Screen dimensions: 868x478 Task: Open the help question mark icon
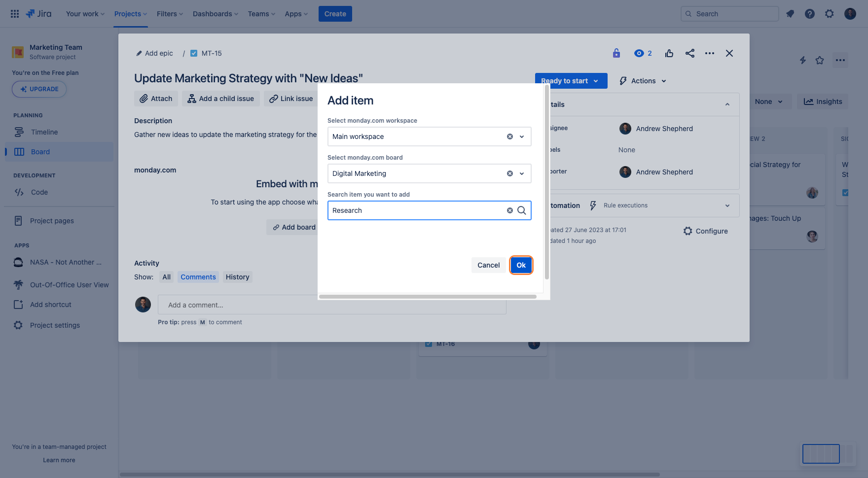point(810,14)
